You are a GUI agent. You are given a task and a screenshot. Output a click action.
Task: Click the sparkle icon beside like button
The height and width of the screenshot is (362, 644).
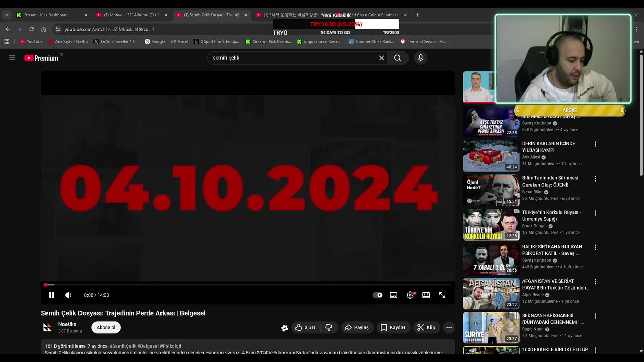(x=285, y=328)
